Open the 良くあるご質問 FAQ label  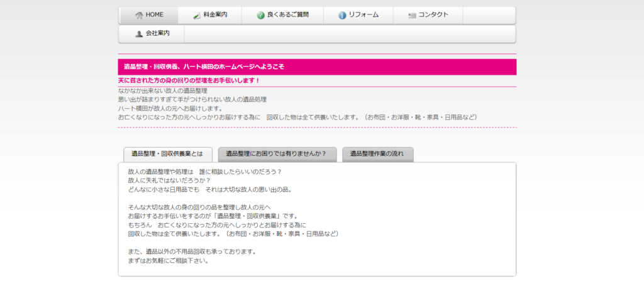288,15
